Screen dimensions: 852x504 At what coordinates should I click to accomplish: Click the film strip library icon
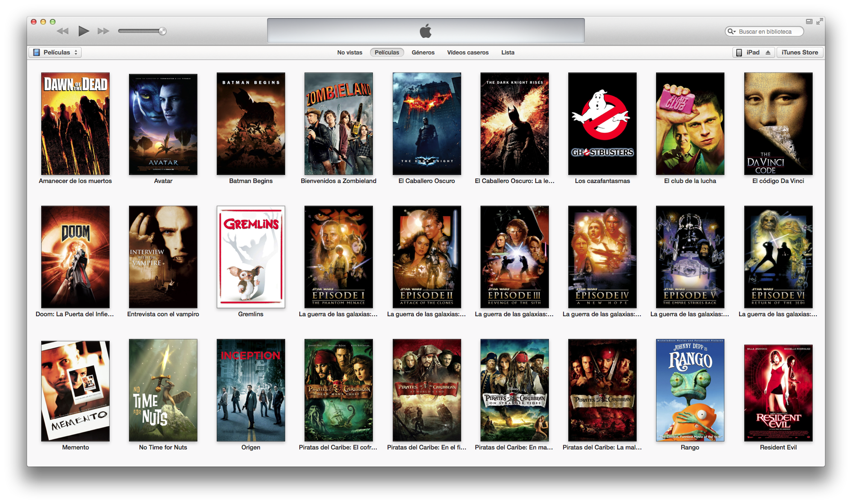click(x=37, y=53)
